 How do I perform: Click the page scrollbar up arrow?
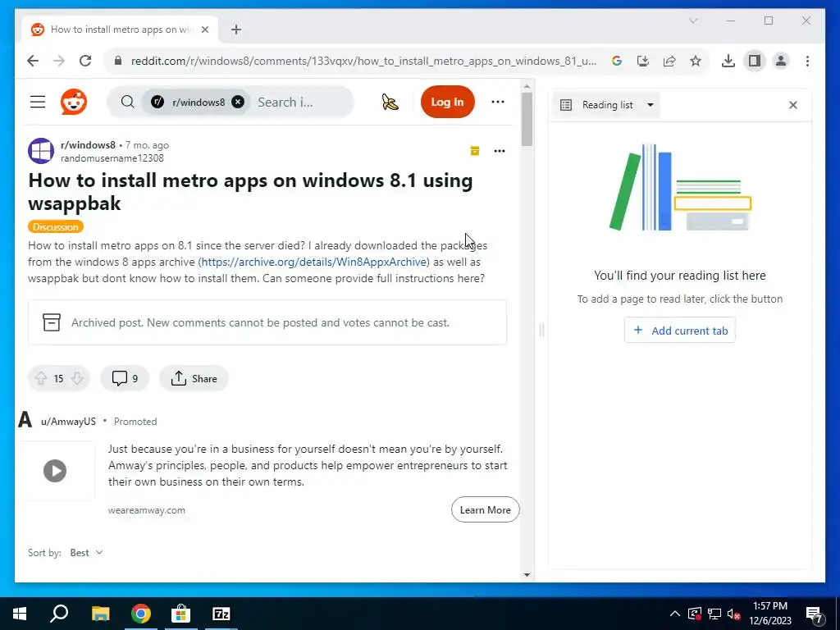pyautogui.click(x=527, y=86)
